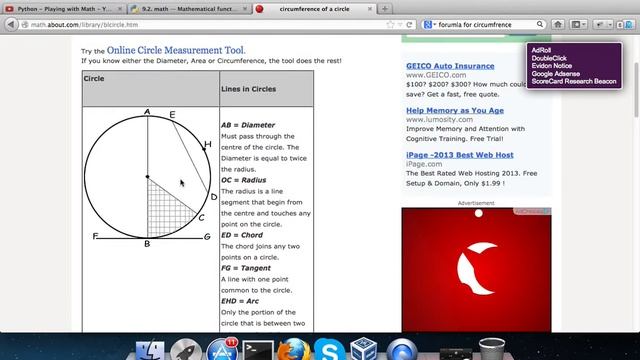The width and height of the screenshot is (640, 360).
Task: Open the Trash in the Dock
Action: [492, 349]
